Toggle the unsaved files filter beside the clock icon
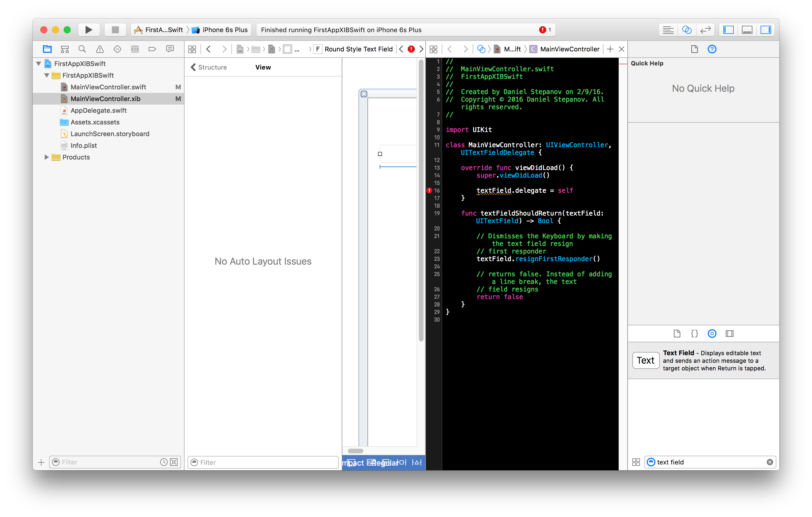Image resolution: width=812 pixels, height=517 pixels. (x=173, y=462)
